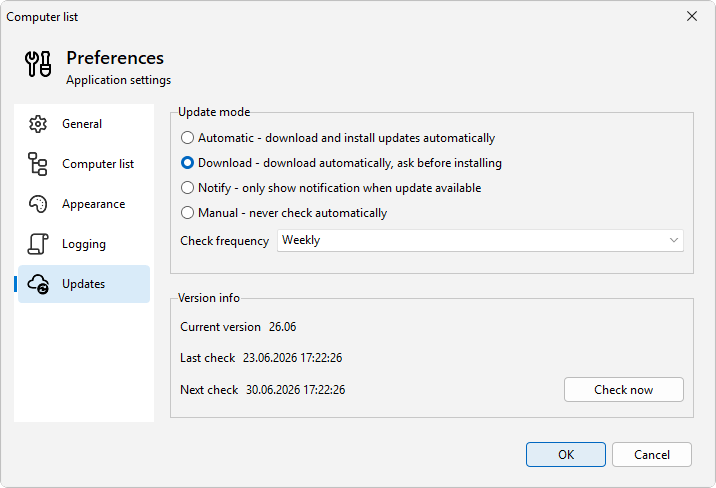The height and width of the screenshot is (488, 716).
Task: Go to the Appearance settings tab
Action: [84, 204]
